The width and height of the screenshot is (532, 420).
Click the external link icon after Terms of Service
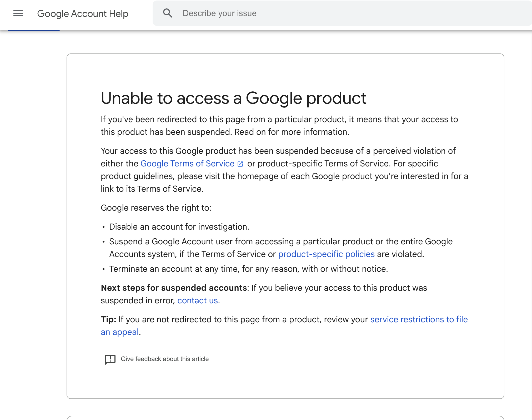click(x=240, y=164)
